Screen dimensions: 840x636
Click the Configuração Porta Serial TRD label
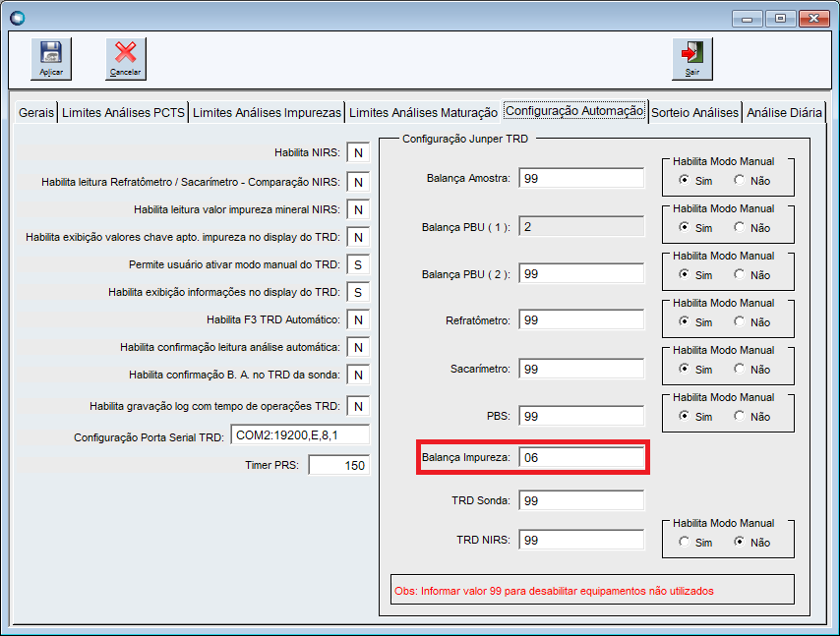149,437
